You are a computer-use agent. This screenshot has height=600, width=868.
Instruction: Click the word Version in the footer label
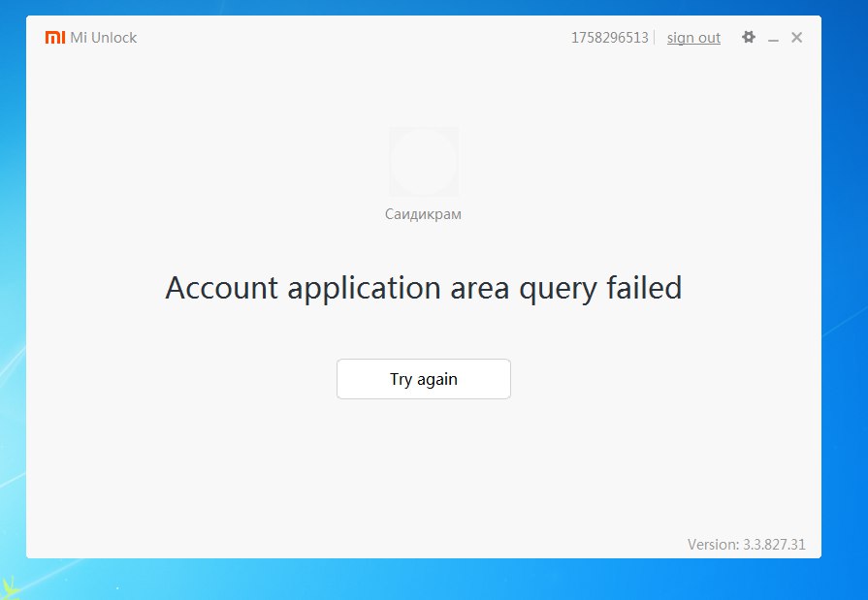(x=713, y=545)
